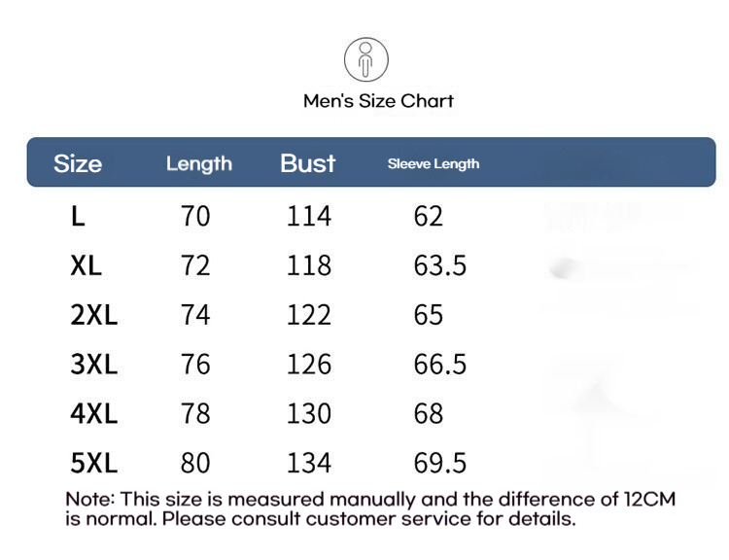The height and width of the screenshot is (560, 729).
Task: Click the sleeve length value 63.5
Action: click(x=439, y=265)
